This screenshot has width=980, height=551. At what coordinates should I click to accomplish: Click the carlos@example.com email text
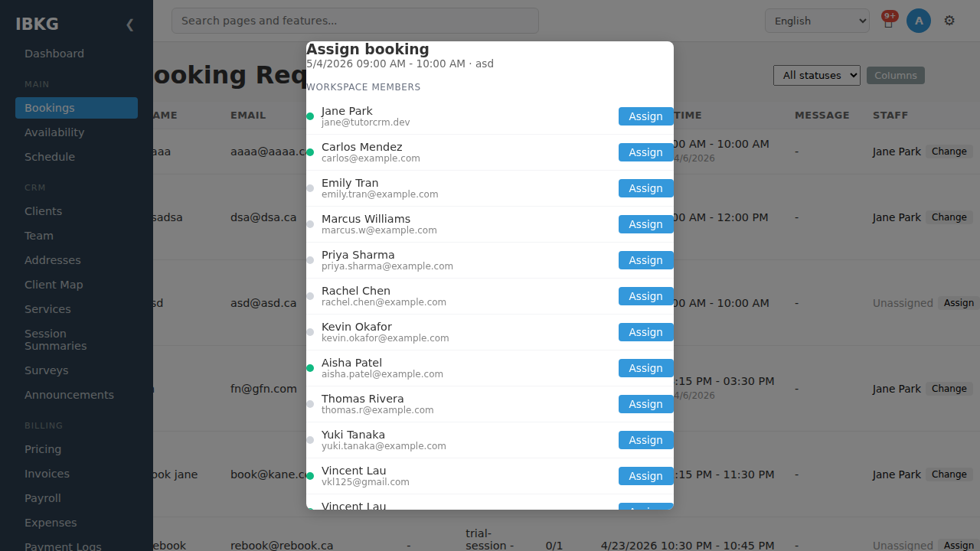(371, 158)
